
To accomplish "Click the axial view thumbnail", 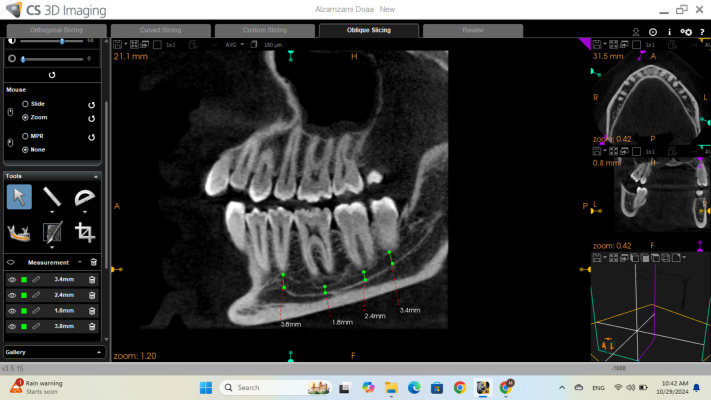I will pyautogui.click(x=652, y=97).
